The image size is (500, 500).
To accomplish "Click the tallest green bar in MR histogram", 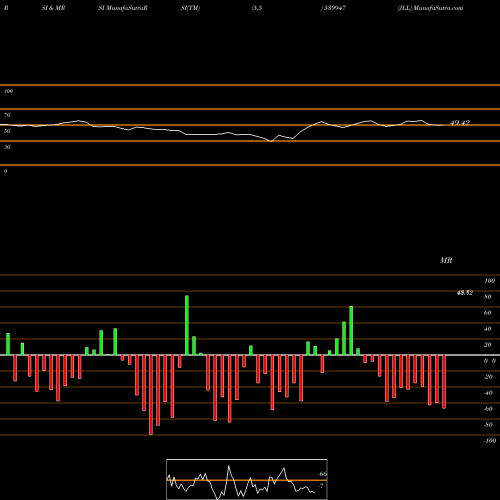I will (x=187, y=325).
